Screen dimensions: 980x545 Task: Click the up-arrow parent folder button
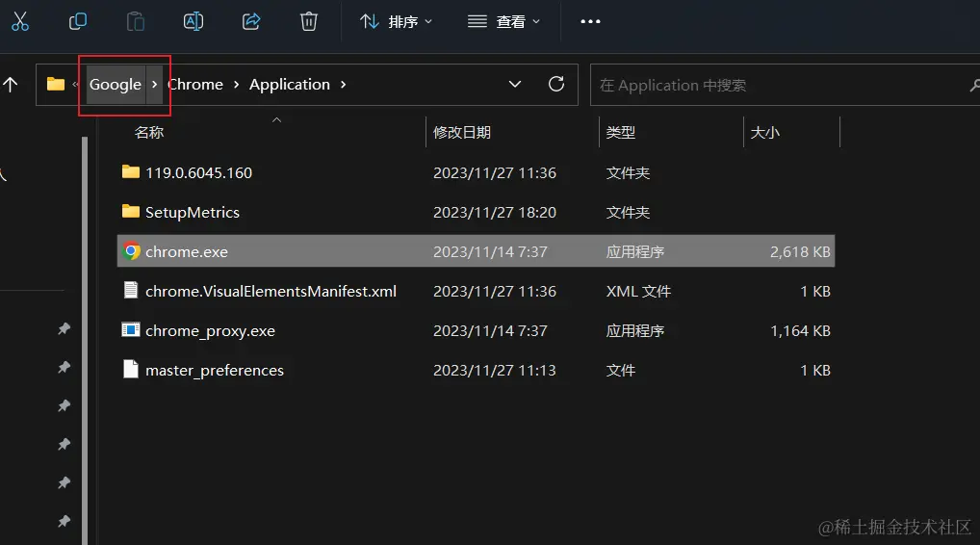10,85
